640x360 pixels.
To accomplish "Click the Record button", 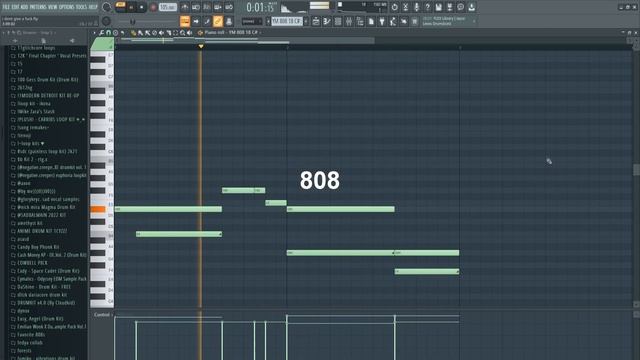I will 153,7.
